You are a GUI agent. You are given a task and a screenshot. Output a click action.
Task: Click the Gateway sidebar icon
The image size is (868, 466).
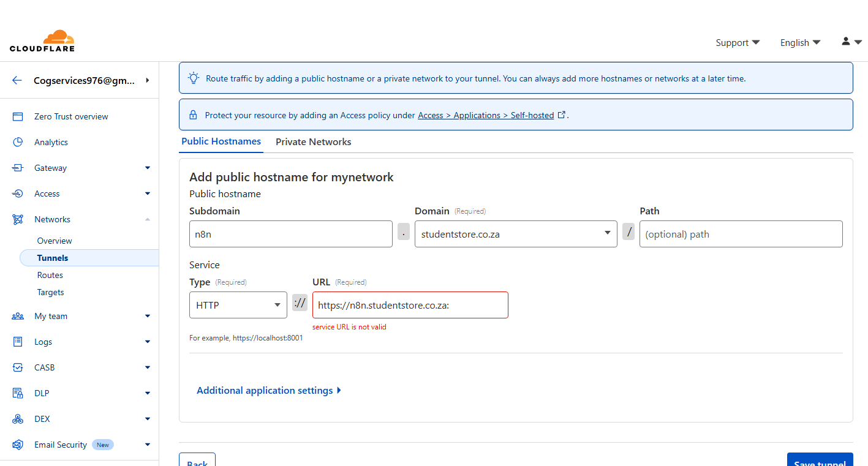(18, 168)
